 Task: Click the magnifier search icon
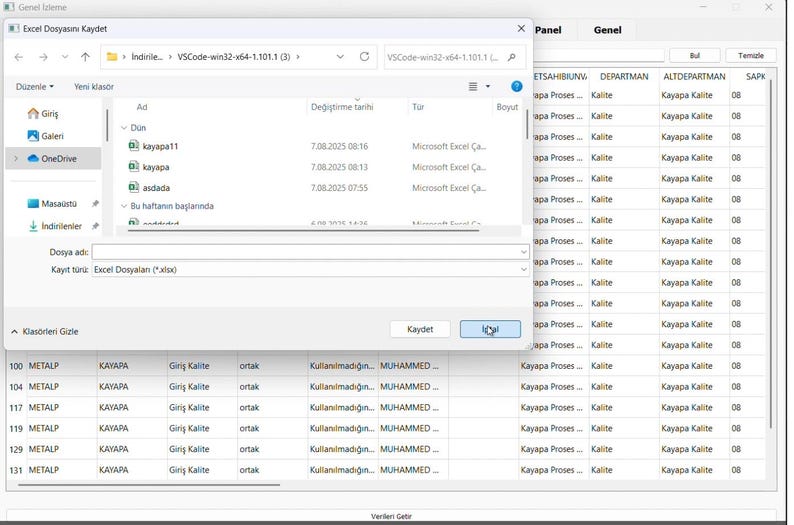point(512,57)
